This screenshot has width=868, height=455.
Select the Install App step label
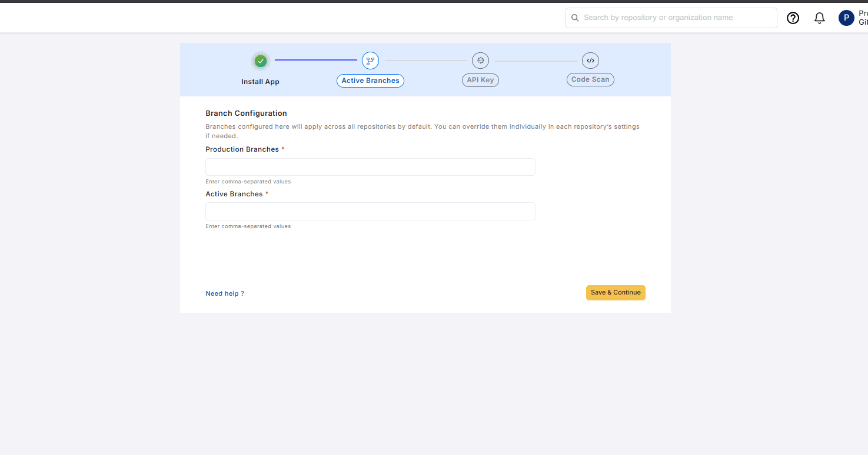pos(260,82)
